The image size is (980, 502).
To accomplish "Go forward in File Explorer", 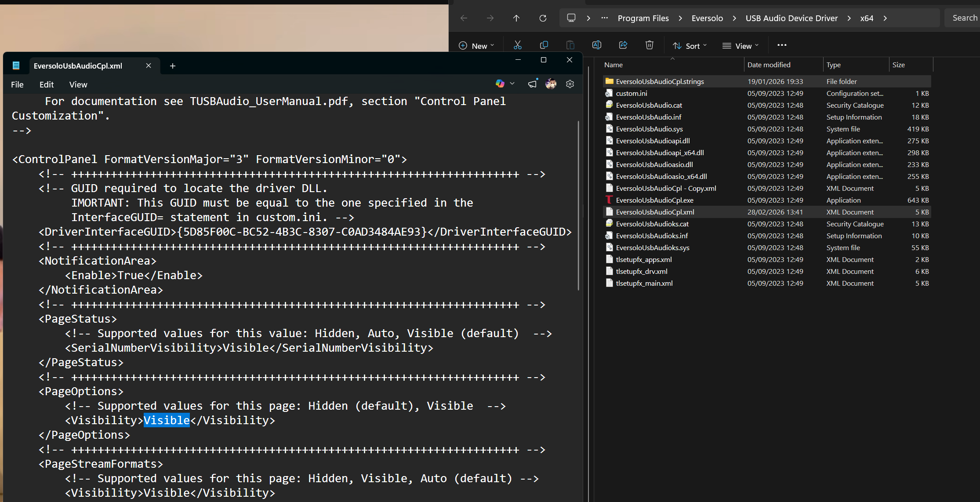I will tap(490, 18).
